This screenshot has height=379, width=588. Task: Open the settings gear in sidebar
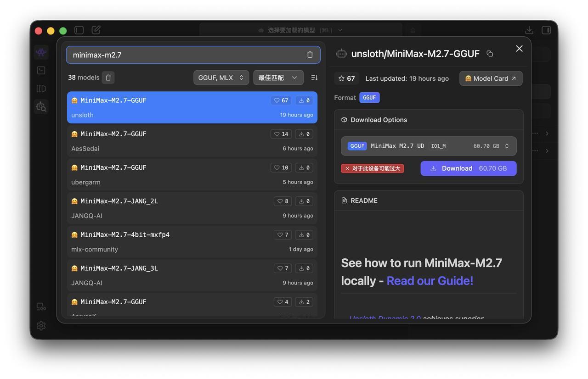coord(41,325)
